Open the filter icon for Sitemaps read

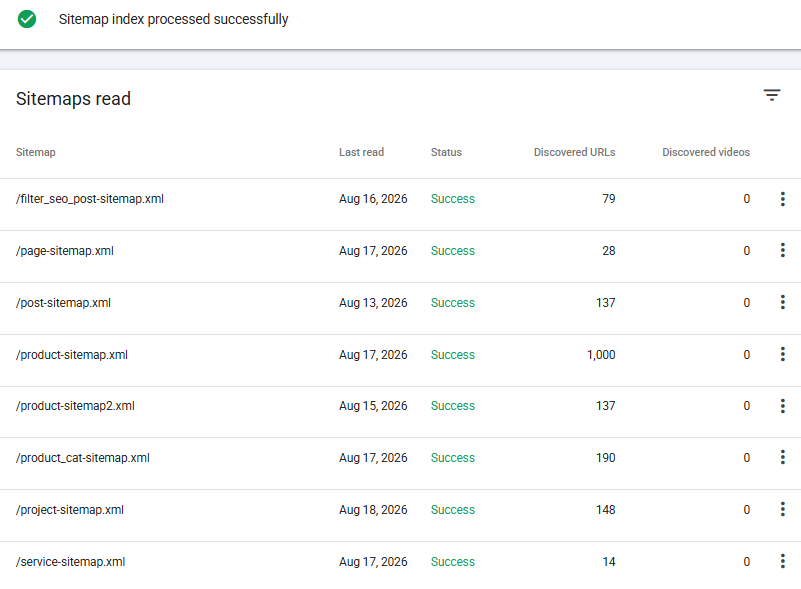(x=772, y=95)
